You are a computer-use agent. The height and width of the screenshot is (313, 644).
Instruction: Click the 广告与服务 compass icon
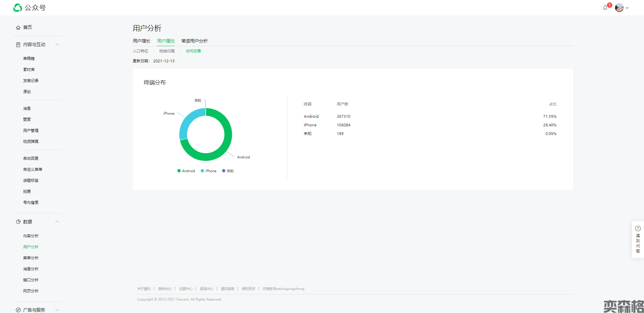click(18, 310)
